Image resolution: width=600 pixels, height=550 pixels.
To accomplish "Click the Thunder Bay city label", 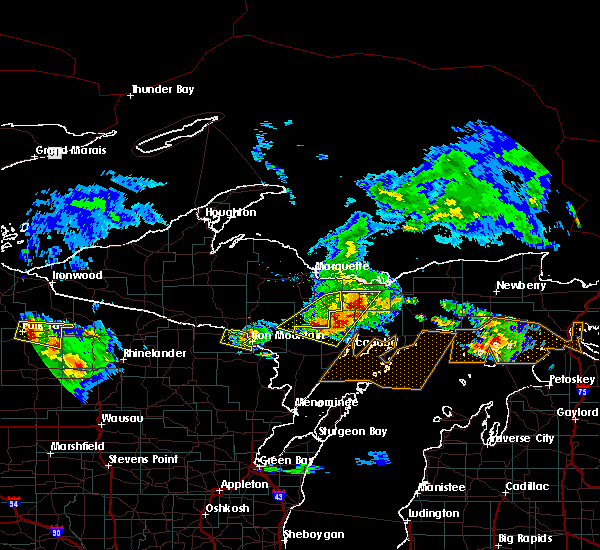I will pyautogui.click(x=163, y=89).
